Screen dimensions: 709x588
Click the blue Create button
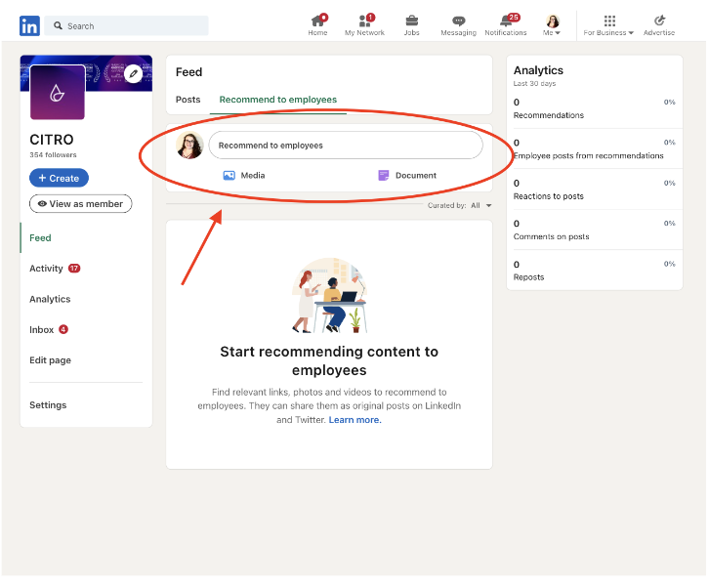(59, 178)
